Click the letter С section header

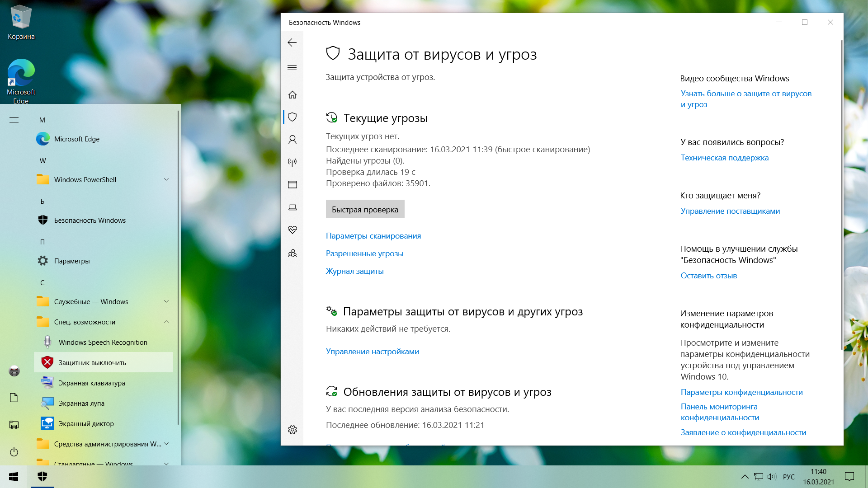coord(42,283)
